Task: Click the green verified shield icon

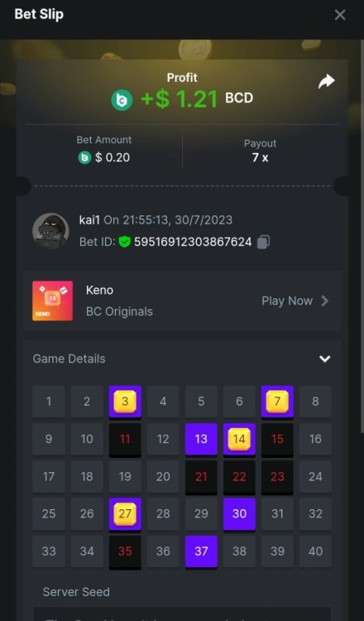Action: (125, 242)
